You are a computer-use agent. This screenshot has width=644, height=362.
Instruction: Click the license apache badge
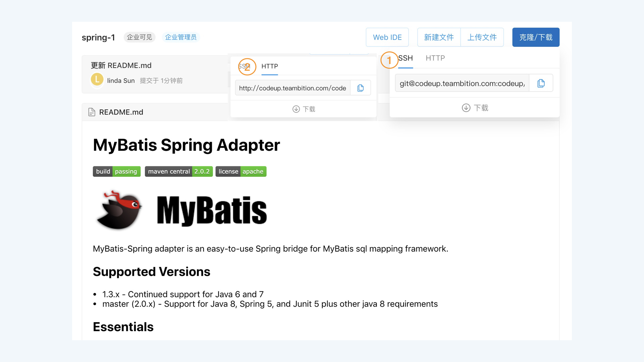[x=241, y=171]
